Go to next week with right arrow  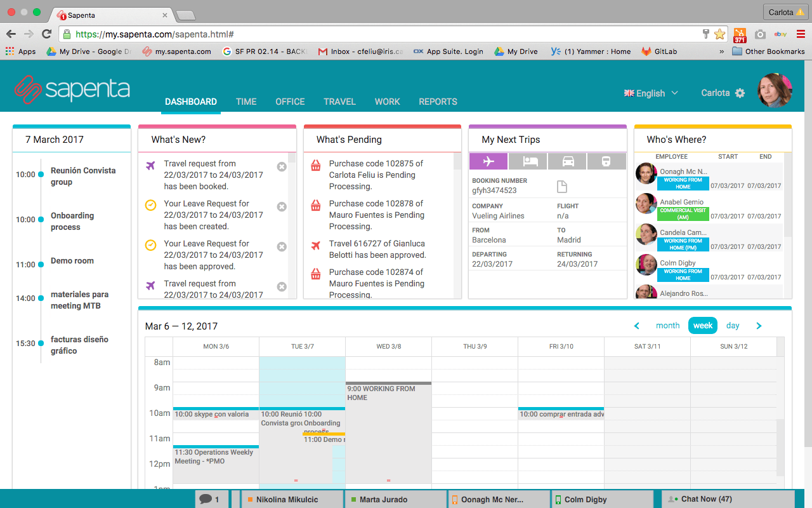click(x=759, y=326)
